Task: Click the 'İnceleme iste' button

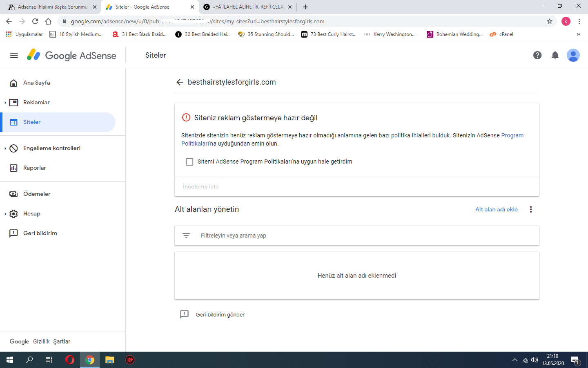Action: pyautogui.click(x=201, y=186)
